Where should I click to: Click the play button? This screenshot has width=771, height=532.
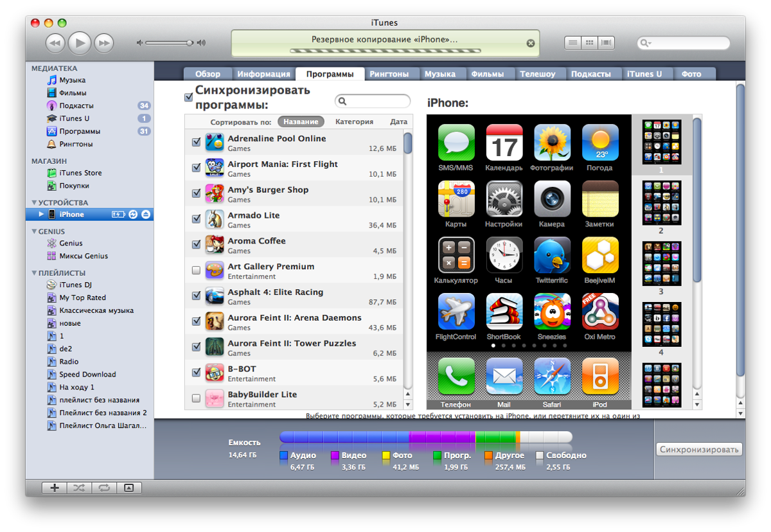tap(80, 43)
